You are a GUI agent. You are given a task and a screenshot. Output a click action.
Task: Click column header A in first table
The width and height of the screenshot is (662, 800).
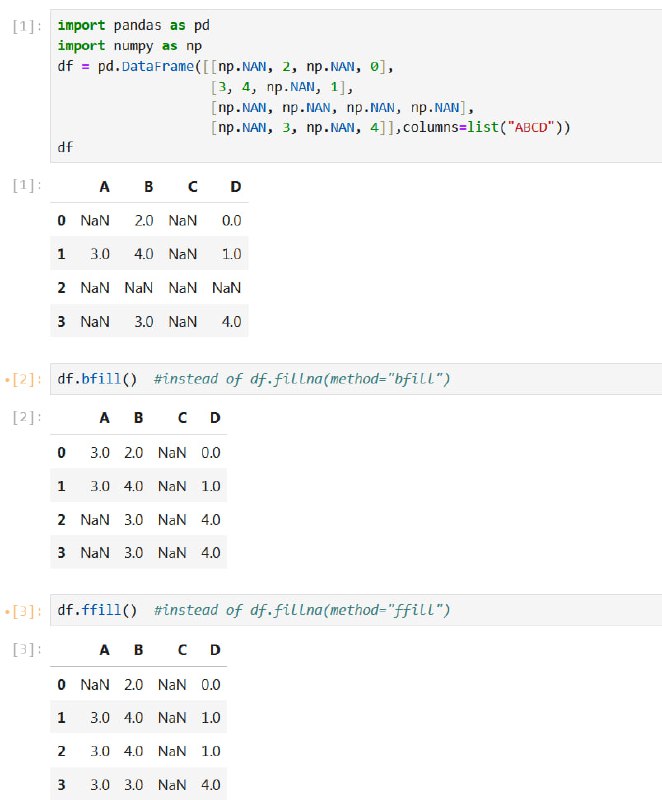tap(104, 187)
